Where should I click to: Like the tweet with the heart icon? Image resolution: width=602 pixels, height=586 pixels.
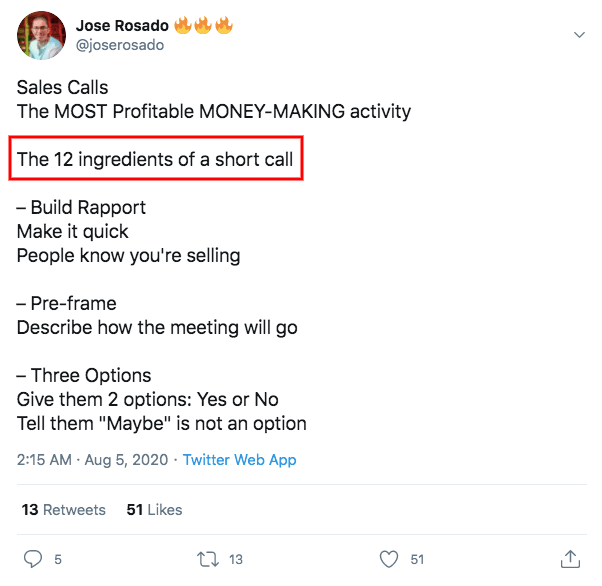pos(389,559)
